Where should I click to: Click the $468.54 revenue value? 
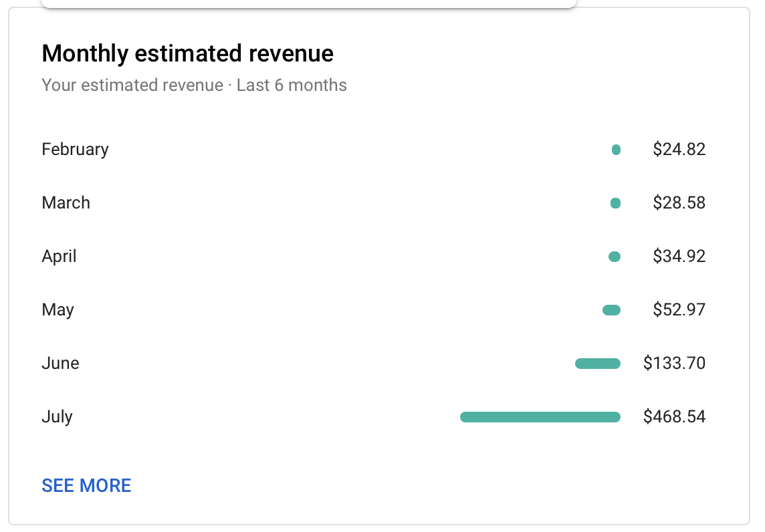(674, 416)
